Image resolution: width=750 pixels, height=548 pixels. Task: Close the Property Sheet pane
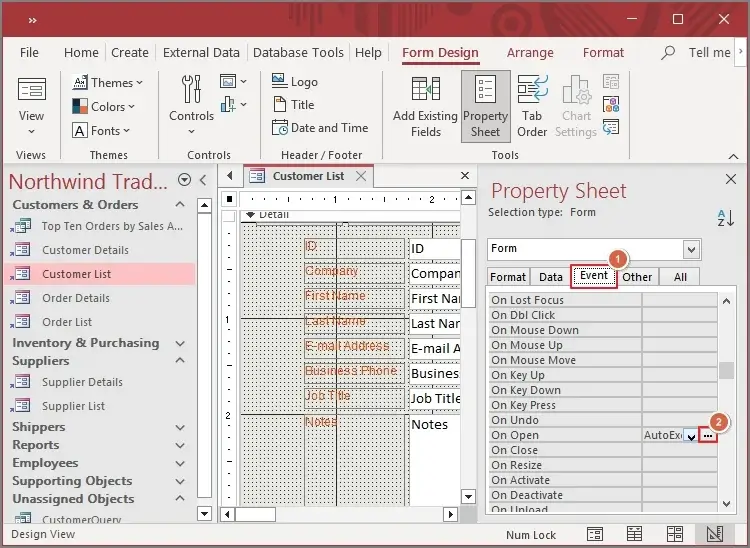coord(729,180)
